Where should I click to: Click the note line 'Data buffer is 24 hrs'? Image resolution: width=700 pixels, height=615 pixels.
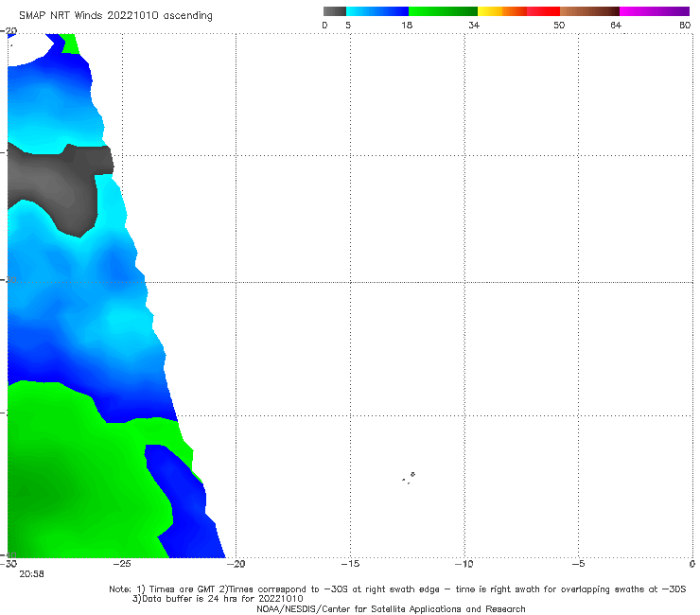(x=218, y=599)
